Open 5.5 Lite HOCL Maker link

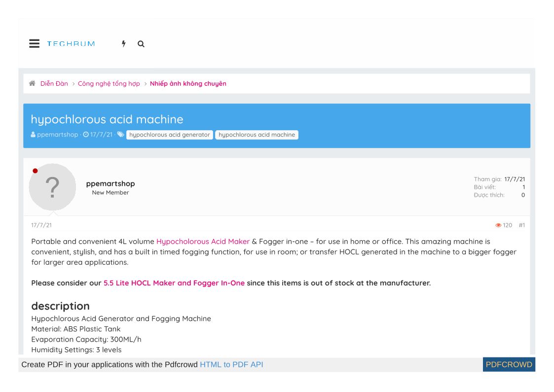pos(174,283)
